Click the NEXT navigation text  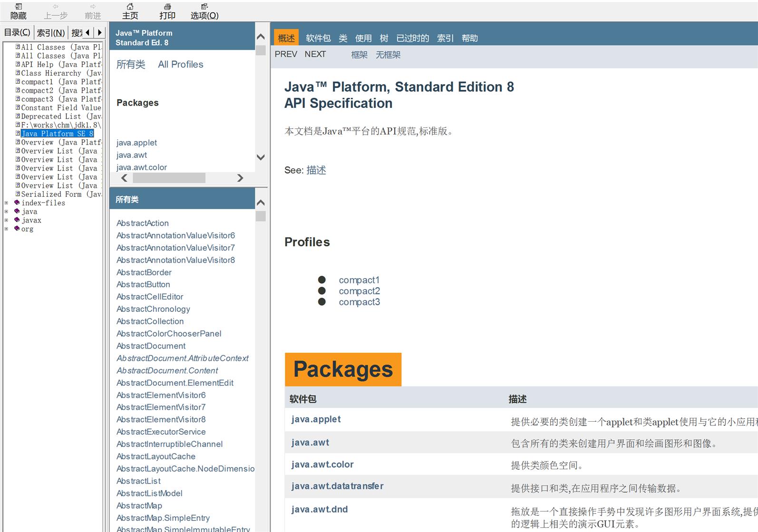(315, 54)
